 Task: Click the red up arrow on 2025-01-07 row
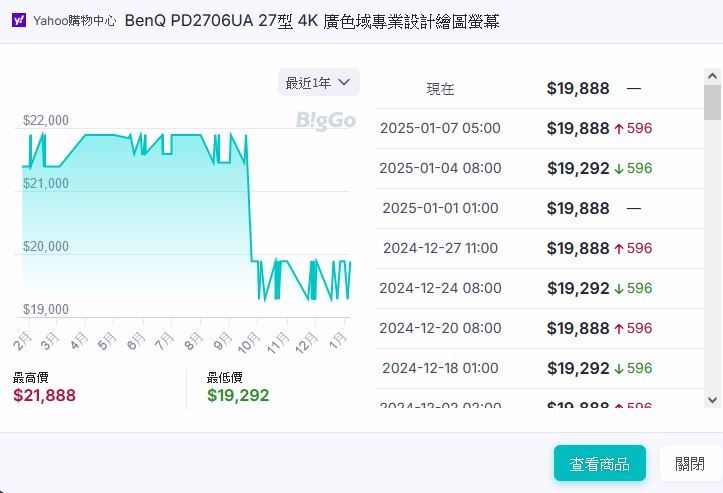click(619, 129)
